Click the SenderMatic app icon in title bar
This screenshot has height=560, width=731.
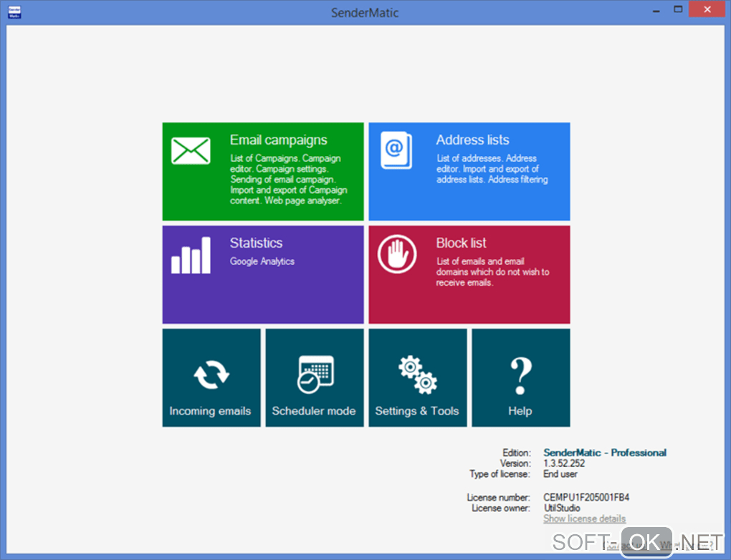click(14, 12)
